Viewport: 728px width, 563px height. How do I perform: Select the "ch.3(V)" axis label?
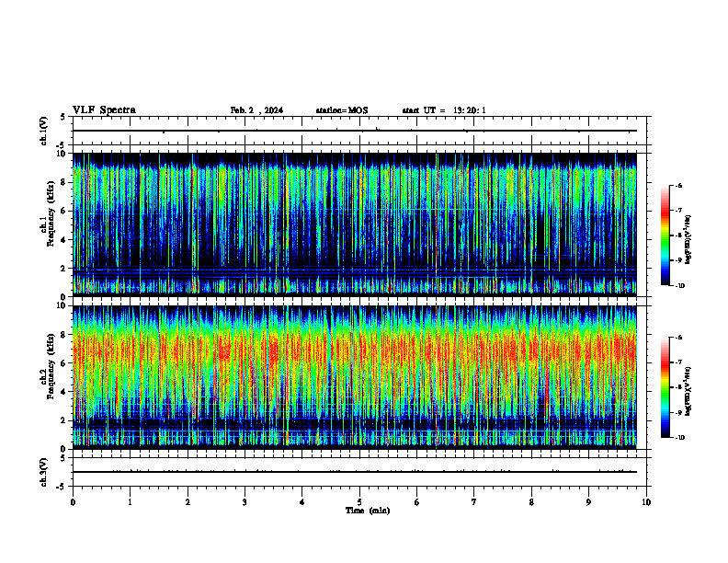[43, 473]
